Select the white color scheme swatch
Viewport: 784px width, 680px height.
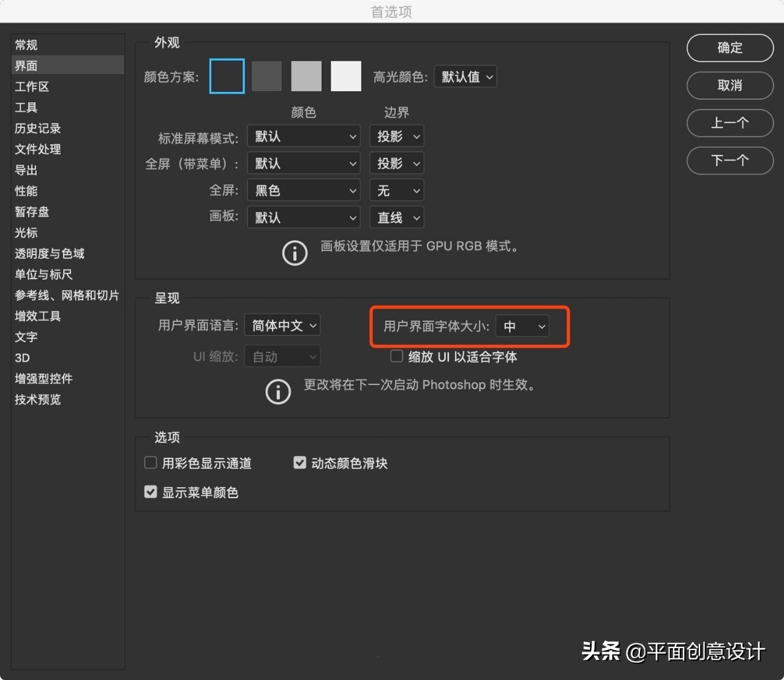(345, 75)
